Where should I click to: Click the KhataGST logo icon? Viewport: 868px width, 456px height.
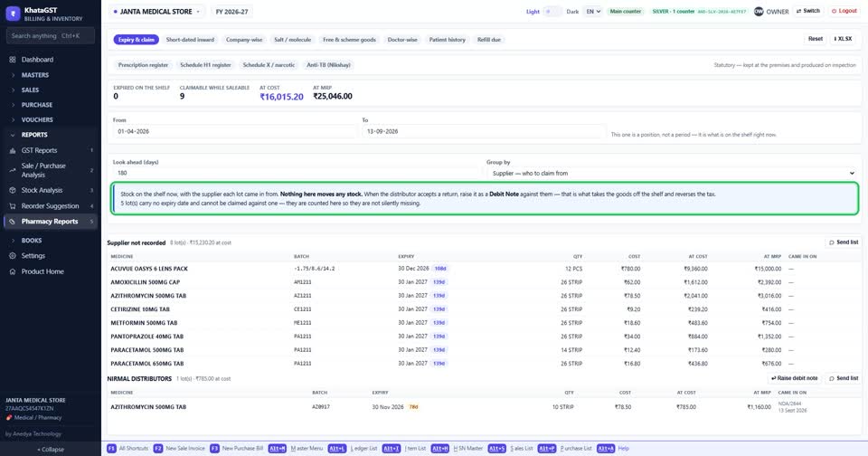[13, 14]
